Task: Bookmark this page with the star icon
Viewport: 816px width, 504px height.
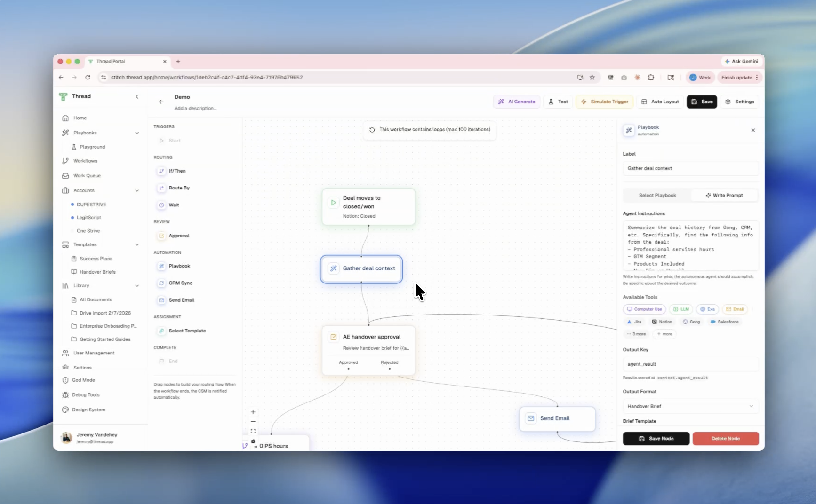Action: [592, 78]
